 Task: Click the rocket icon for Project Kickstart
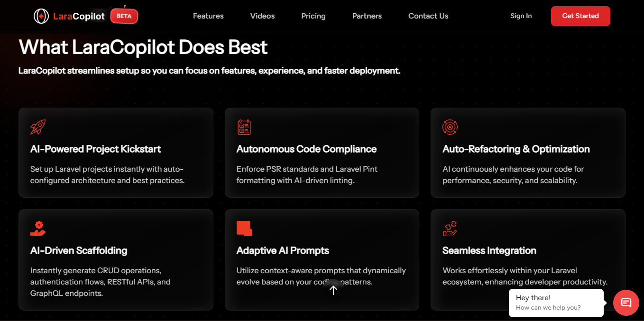coord(38,127)
